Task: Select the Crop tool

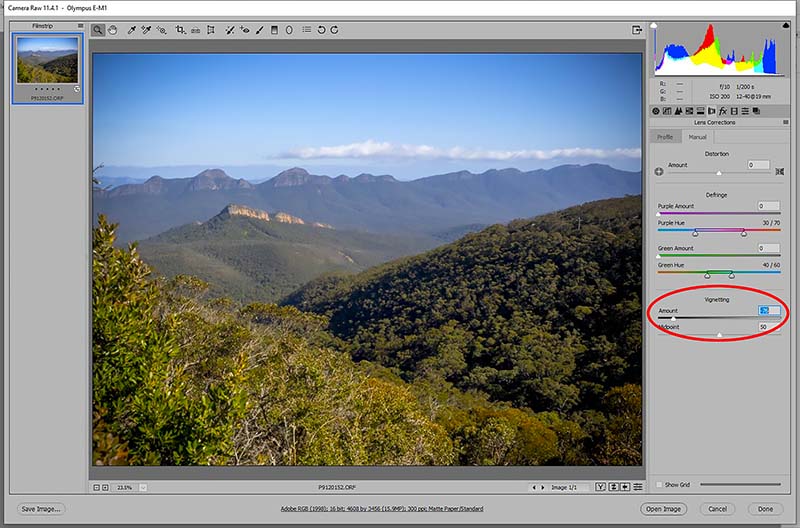Action: point(180,30)
